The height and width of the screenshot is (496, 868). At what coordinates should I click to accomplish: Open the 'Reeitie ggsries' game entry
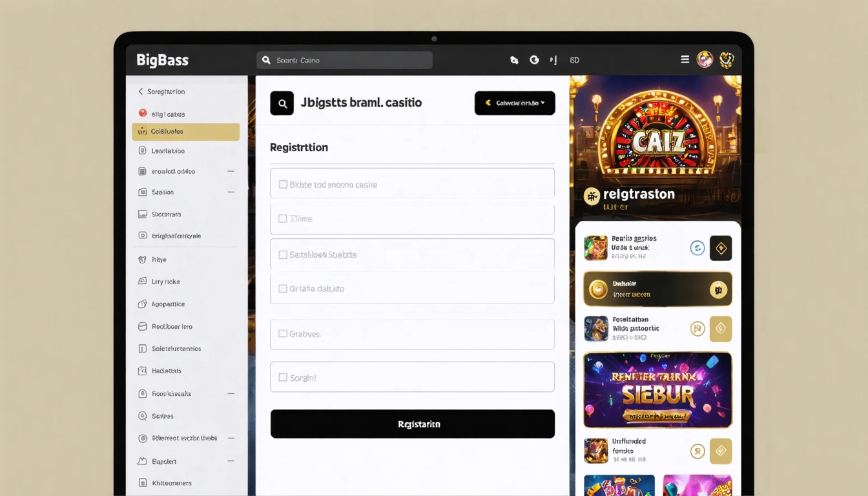[658, 247]
